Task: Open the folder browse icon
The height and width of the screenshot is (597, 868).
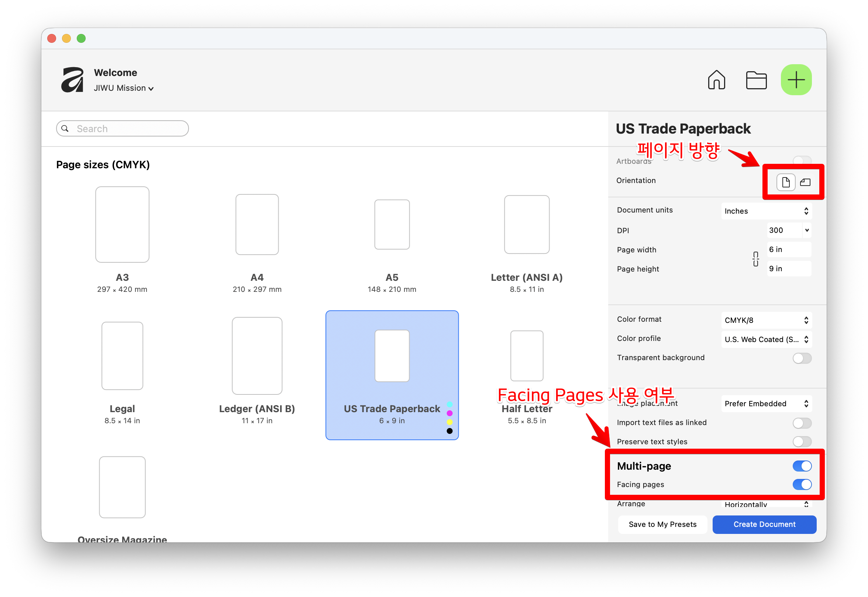Action: click(x=756, y=80)
